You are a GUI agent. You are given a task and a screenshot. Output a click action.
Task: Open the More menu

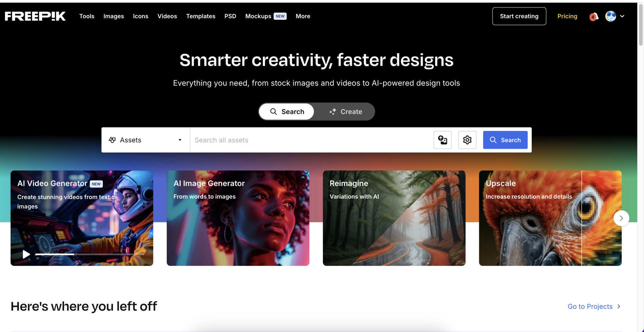303,16
